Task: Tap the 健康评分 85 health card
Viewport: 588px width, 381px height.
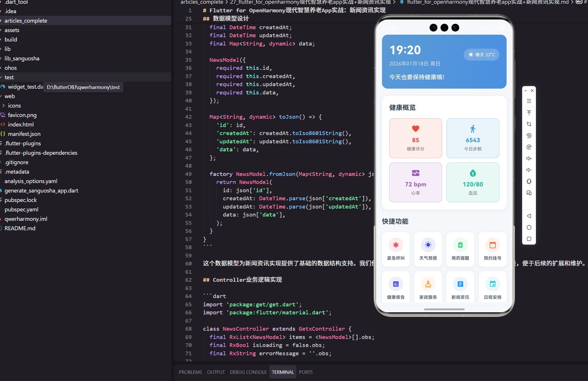Action: pos(415,138)
